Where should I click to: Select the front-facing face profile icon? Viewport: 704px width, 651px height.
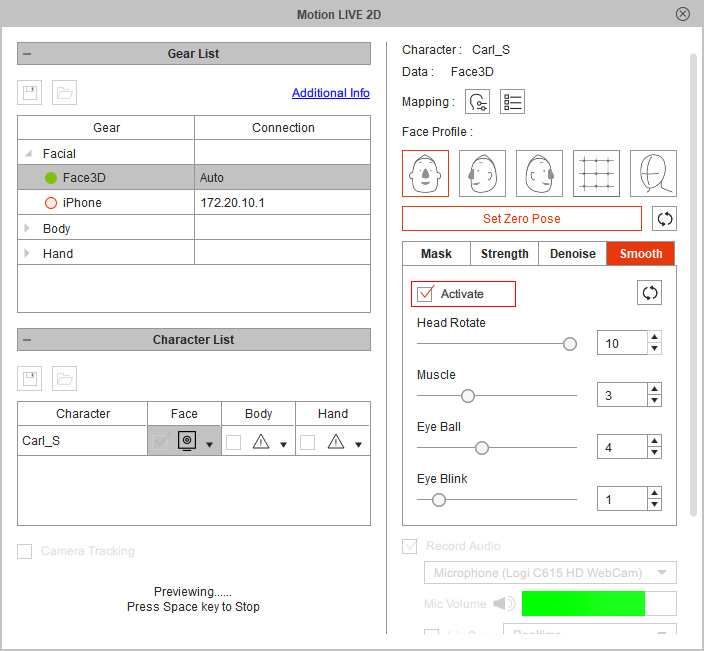(x=425, y=173)
